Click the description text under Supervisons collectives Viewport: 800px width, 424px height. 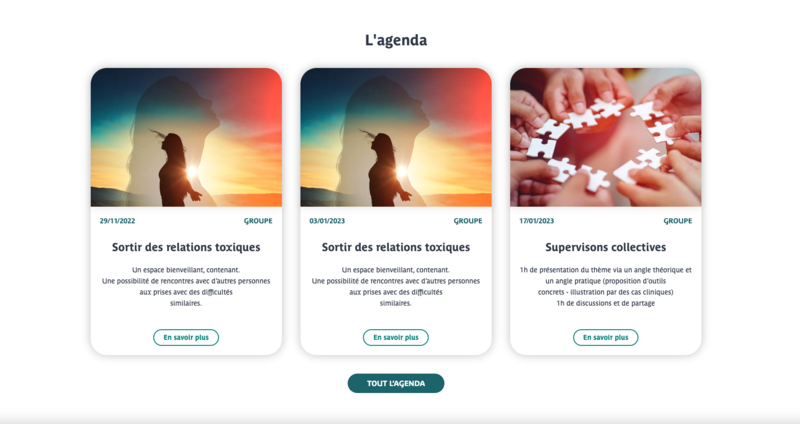[x=606, y=286]
